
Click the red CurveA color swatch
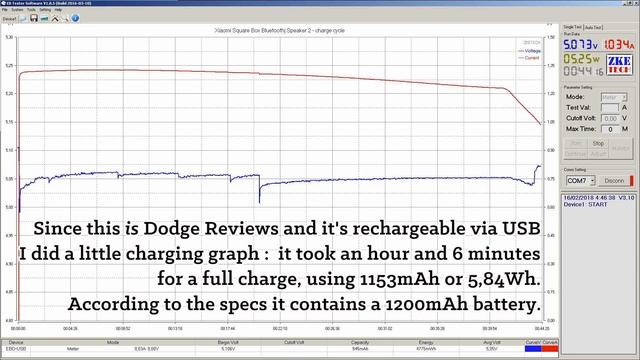[x=550, y=349]
